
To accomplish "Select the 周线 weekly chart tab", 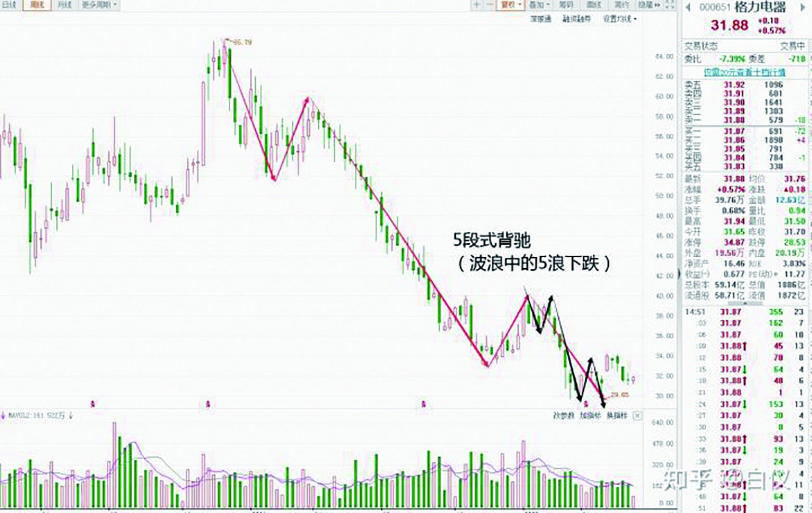I will 37,5.
